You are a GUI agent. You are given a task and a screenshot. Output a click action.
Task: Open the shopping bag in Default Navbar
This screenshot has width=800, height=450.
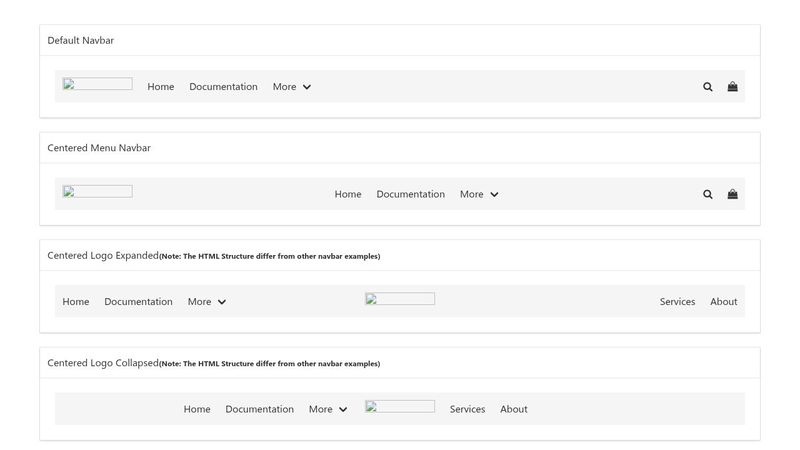[x=732, y=87]
